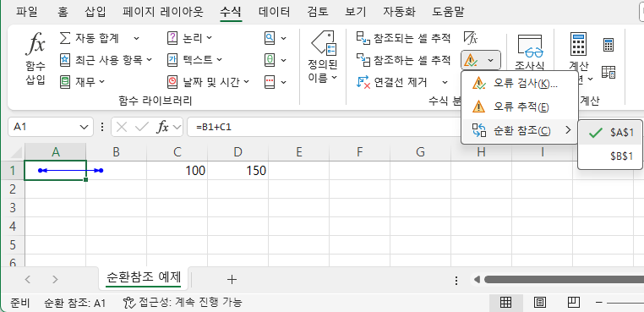Click 접근성: 계속 진행 가능 status item
The width and height of the screenshot is (644, 312).
coord(183,304)
